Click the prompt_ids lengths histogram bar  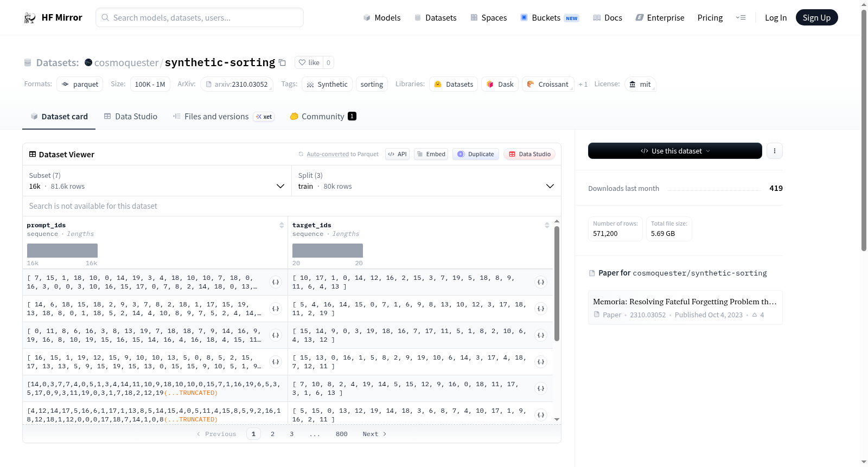(x=62, y=251)
